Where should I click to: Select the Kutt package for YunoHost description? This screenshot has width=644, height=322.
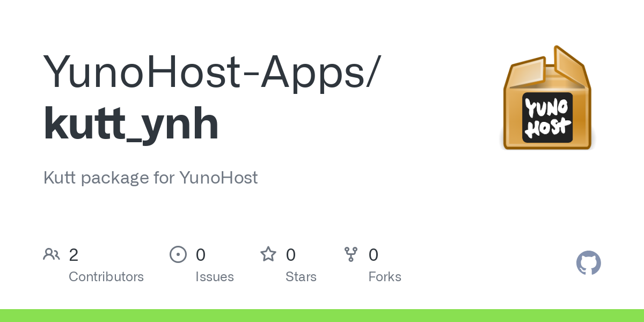tap(150, 178)
